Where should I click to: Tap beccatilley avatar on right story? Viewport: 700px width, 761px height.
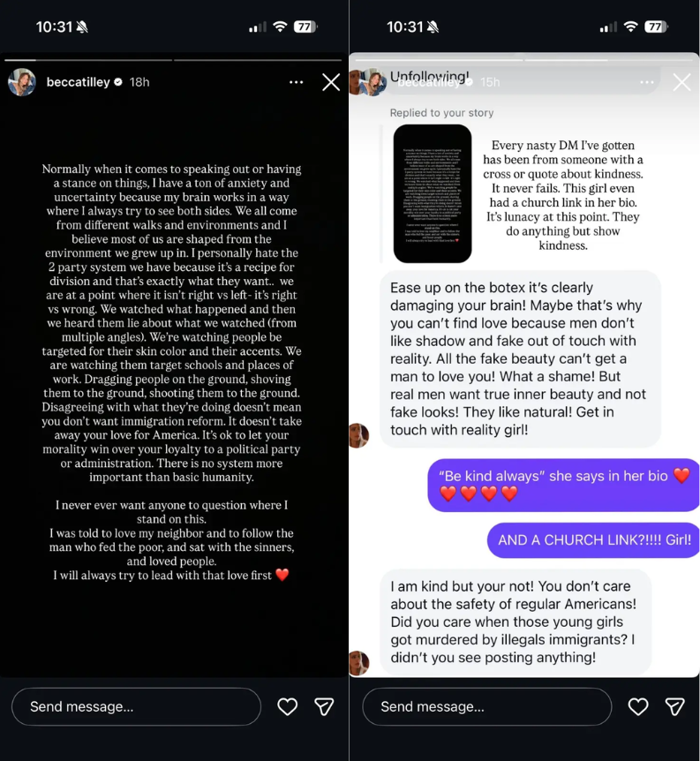coord(372,82)
